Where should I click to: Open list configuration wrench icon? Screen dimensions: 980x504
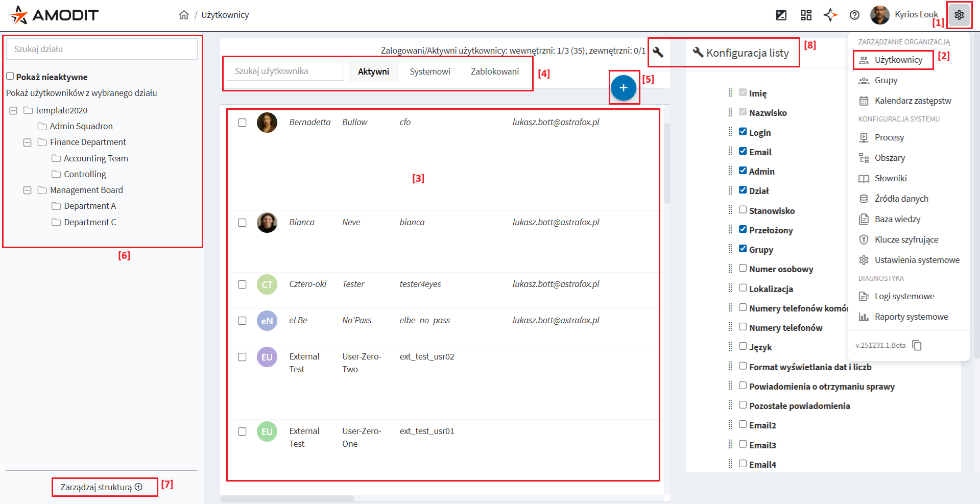tap(658, 52)
